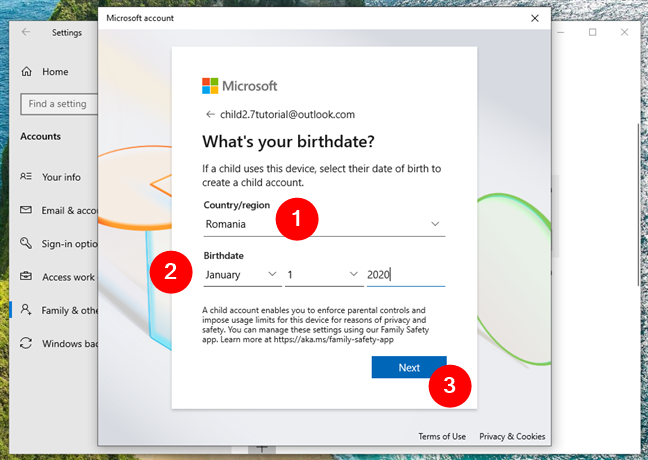Click the birth year field showing 2020
The image size is (648, 460).
[405, 275]
